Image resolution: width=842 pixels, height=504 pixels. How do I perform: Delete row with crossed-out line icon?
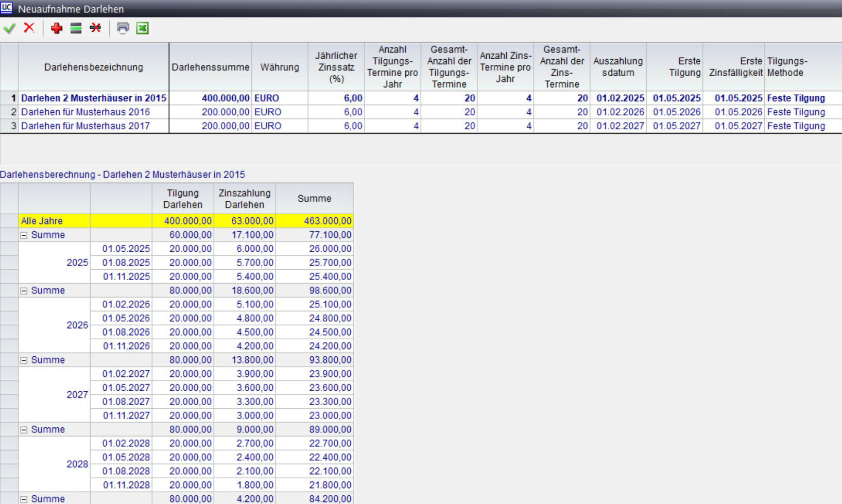[95, 28]
